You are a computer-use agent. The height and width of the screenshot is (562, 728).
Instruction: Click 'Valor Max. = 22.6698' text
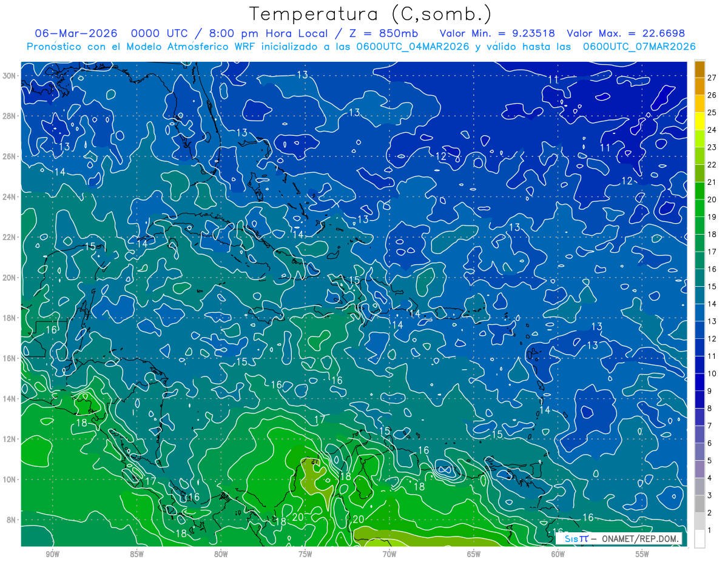click(625, 33)
